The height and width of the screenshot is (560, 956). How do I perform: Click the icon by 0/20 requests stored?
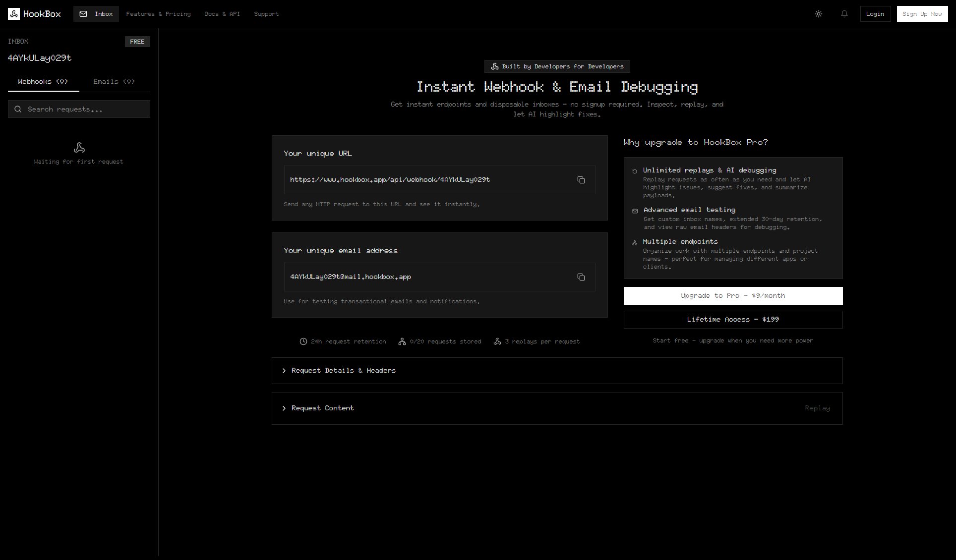[402, 341]
